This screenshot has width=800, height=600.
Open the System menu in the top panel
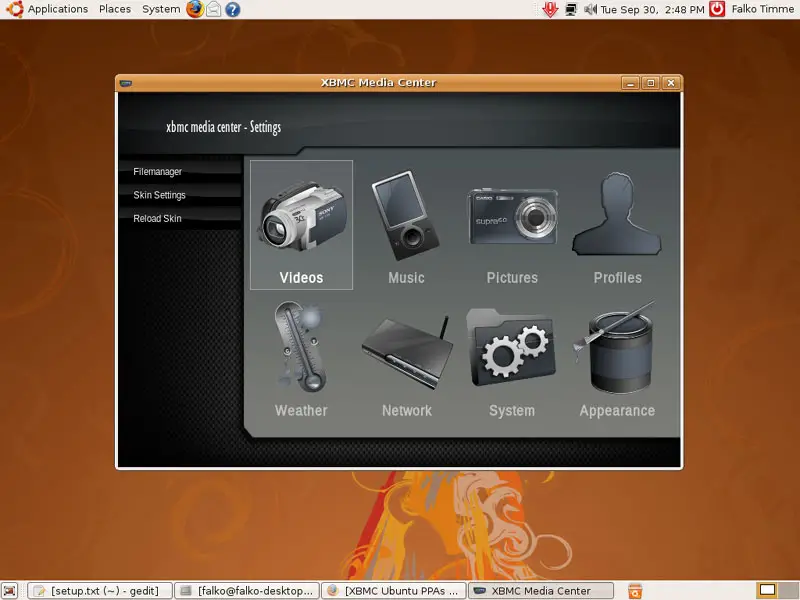(161, 9)
